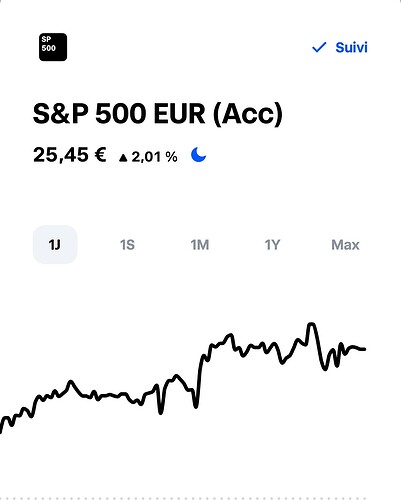The height and width of the screenshot is (500, 401).
Task: Click the blue checkmark beside Suivi
Action: click(319, 47)
